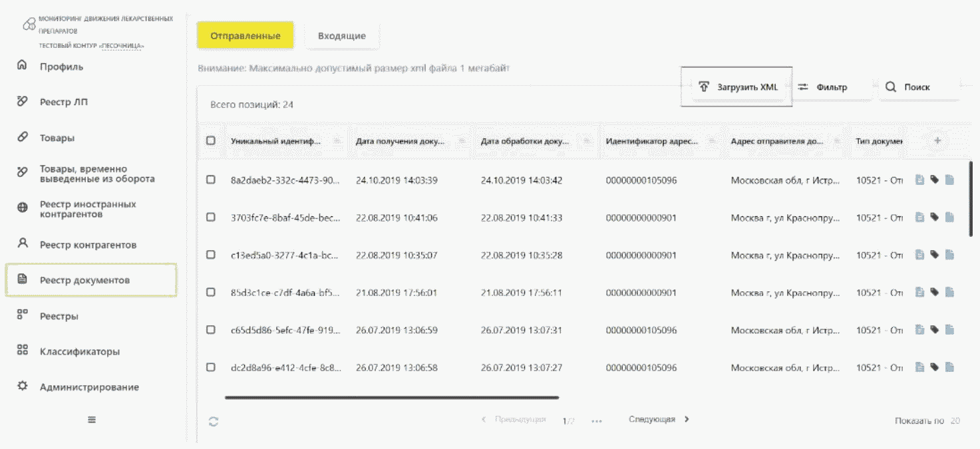Click the globe icon for Реестр иностранных контрагентов
Screen dimensions: 980x449
tap(22, 208)
